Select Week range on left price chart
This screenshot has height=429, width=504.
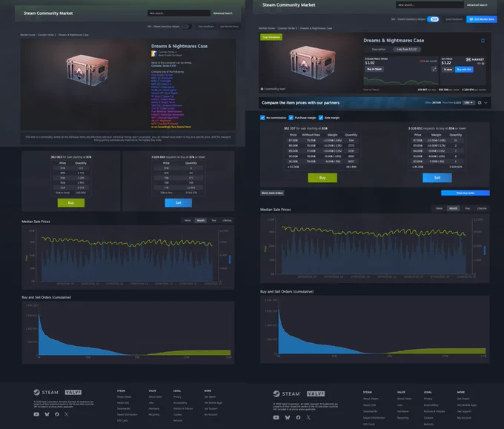[188, 221]
